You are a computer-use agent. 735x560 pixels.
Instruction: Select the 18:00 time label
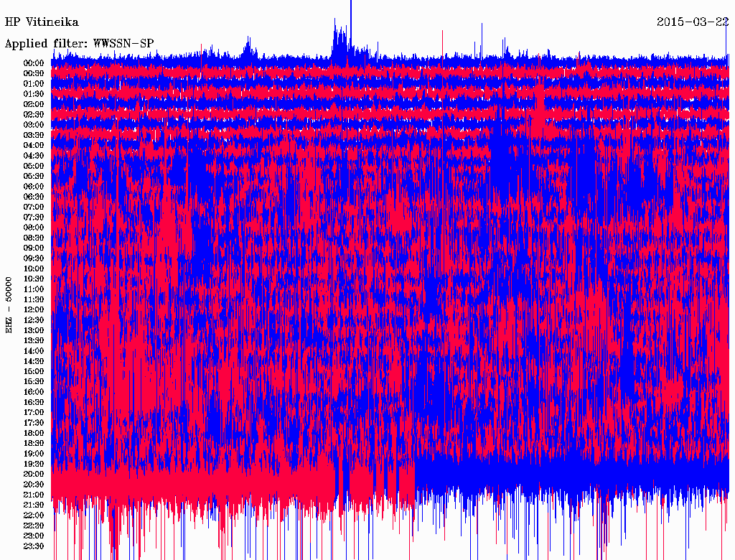pyautogui.click(x=34, y=433)
